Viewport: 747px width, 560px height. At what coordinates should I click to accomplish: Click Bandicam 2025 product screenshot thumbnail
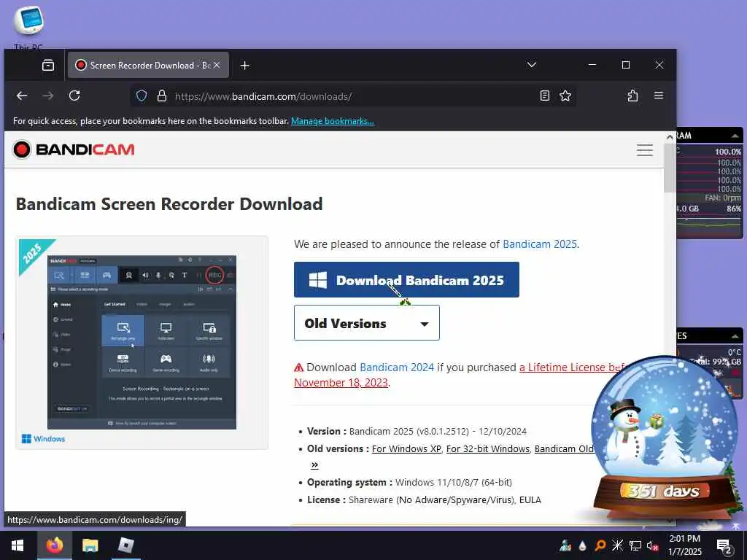point(142,342)
